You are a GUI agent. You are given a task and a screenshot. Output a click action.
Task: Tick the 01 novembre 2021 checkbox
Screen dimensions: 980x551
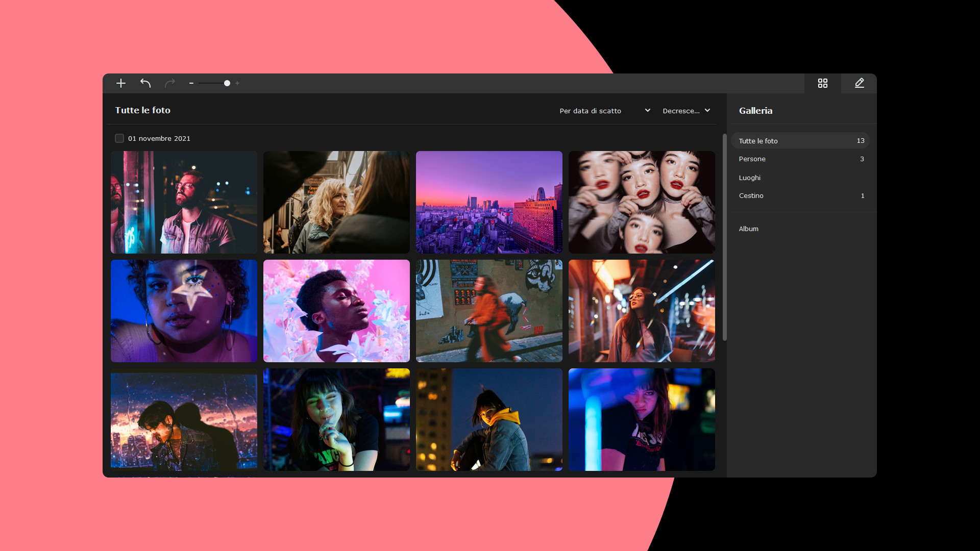119,138
